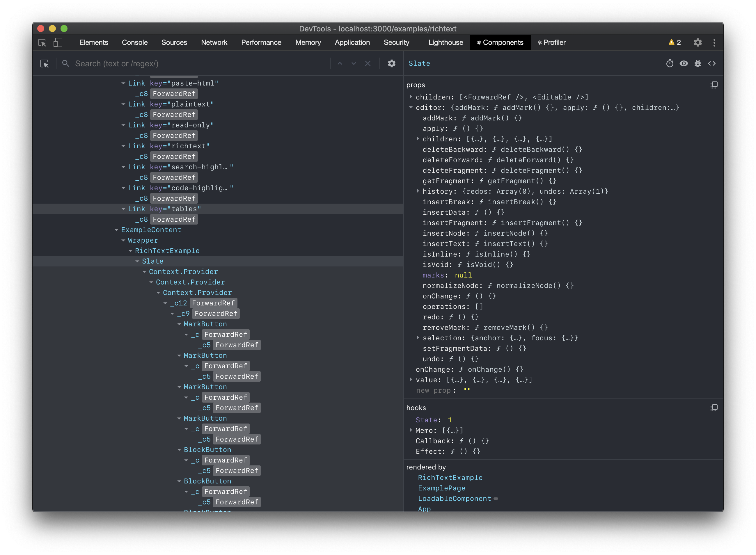Collapse the RichTextExample tree node
The image size is (756, 555).
pyautogui.click(x=130, y=251)
